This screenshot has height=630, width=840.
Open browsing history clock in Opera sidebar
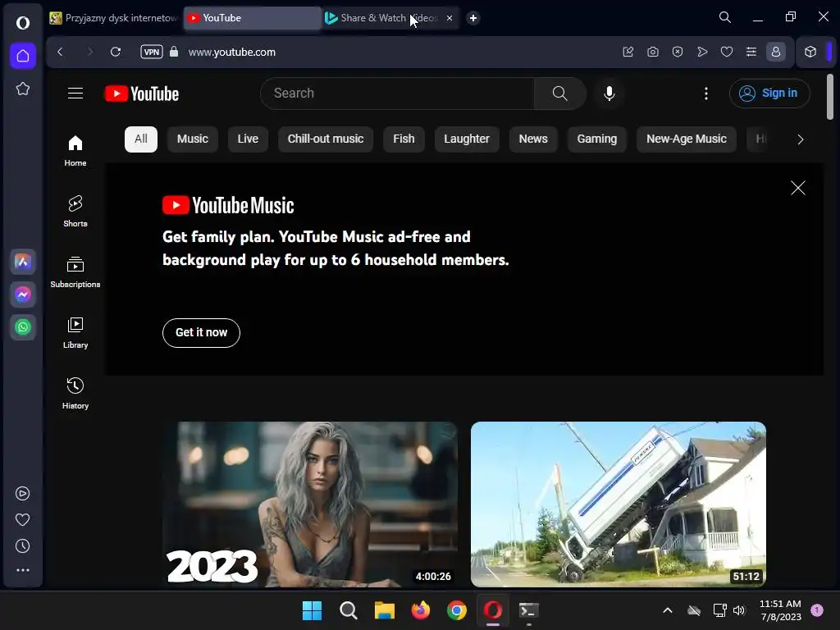pos(22,546)
